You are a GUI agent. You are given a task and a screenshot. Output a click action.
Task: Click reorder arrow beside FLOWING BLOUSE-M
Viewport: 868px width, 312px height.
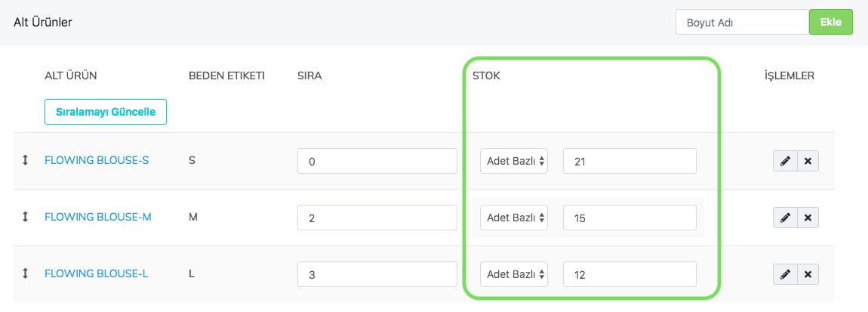[25, 217]
